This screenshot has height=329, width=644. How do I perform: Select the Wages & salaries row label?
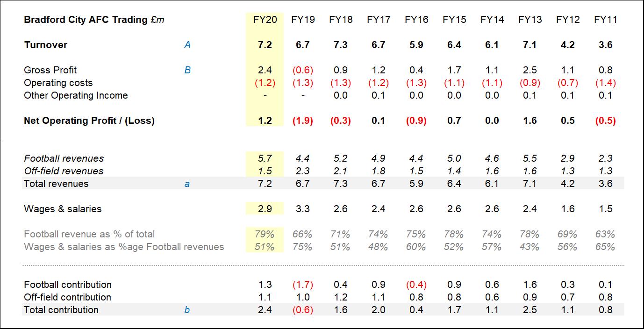(63, 209)
